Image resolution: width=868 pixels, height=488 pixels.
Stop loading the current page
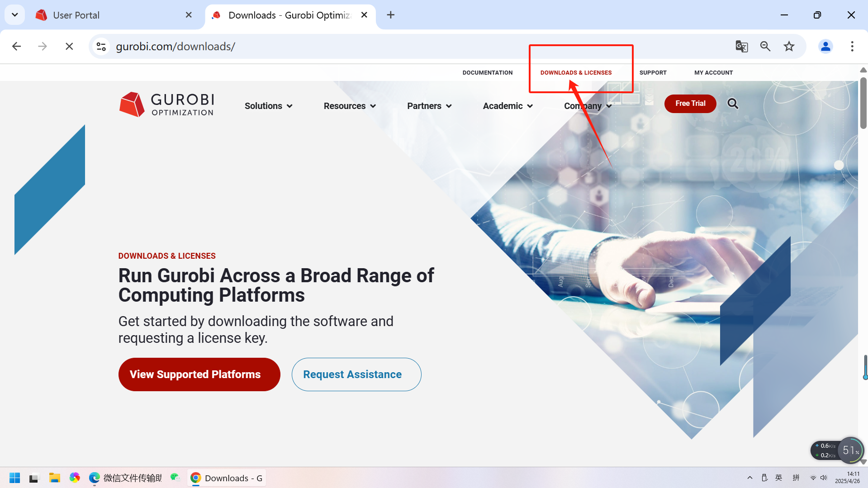pos(69,46)
